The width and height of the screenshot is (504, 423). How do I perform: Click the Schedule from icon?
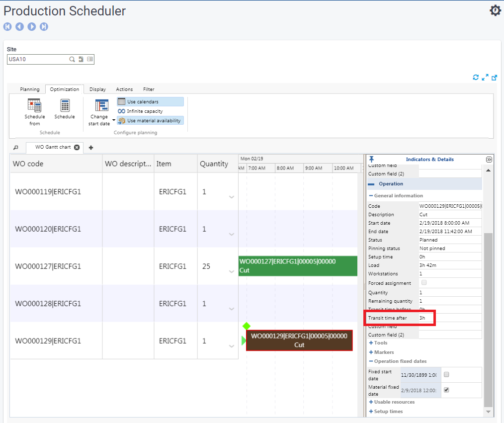[x=34, y=105]
